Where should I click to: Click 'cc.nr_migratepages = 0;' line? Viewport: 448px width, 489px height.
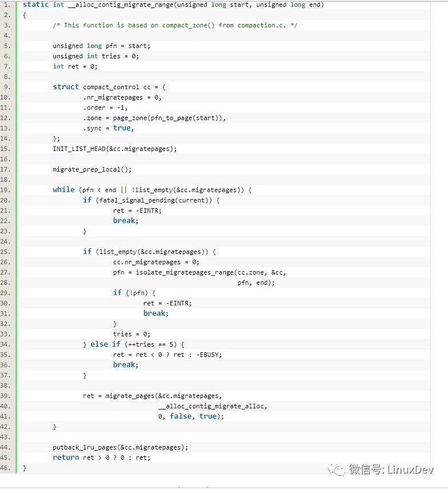tap(156, 262)
